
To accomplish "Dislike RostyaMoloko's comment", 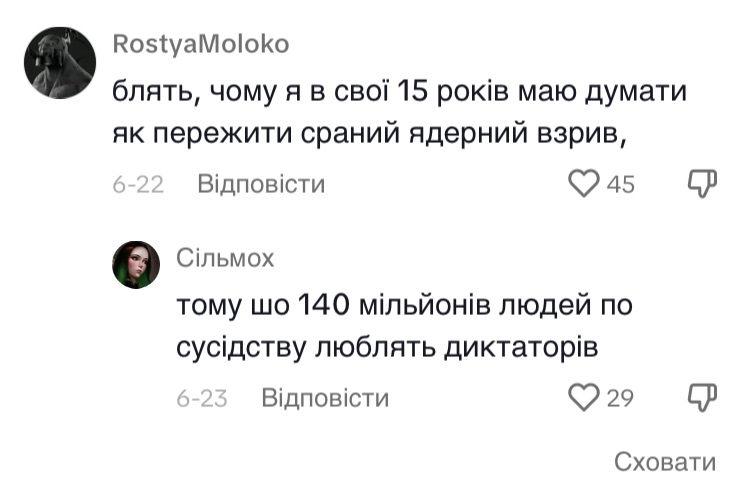I will click(703, 184).
